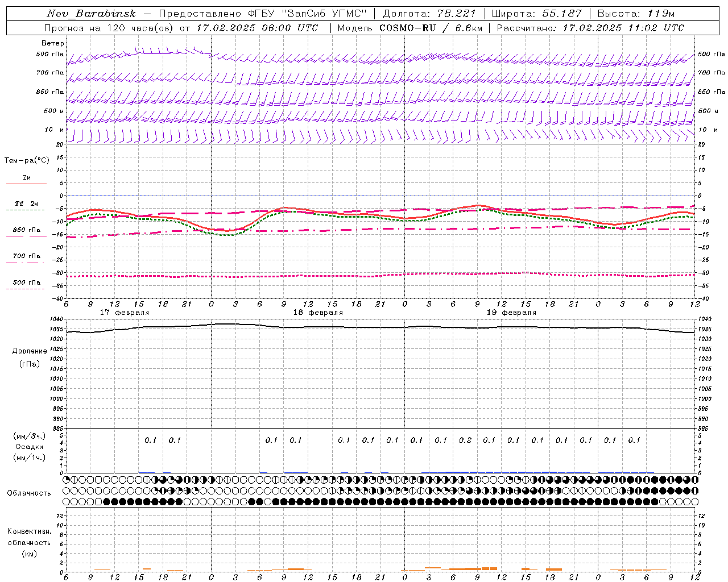Click the Давление (гПа) axis label
Image resolution: width=728 pixels, height=582 pixels.
click(30, 357)
